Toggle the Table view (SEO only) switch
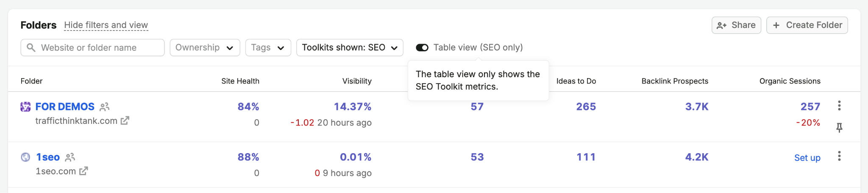 click(422, 48)
